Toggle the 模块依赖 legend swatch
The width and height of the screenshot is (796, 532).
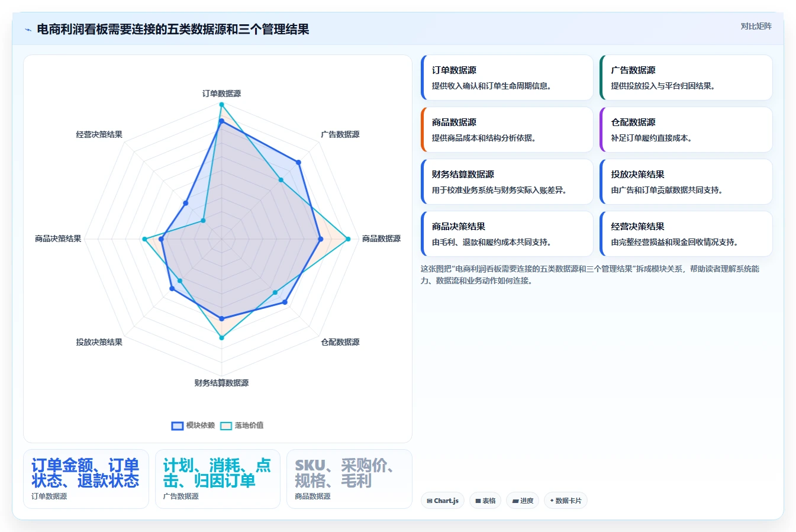point(177,425)
